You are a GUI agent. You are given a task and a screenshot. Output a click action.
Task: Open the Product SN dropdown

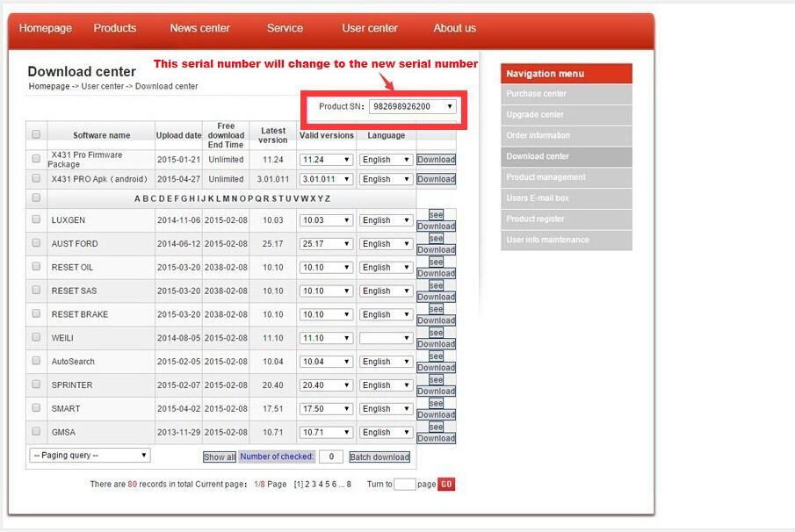point(412,106)
